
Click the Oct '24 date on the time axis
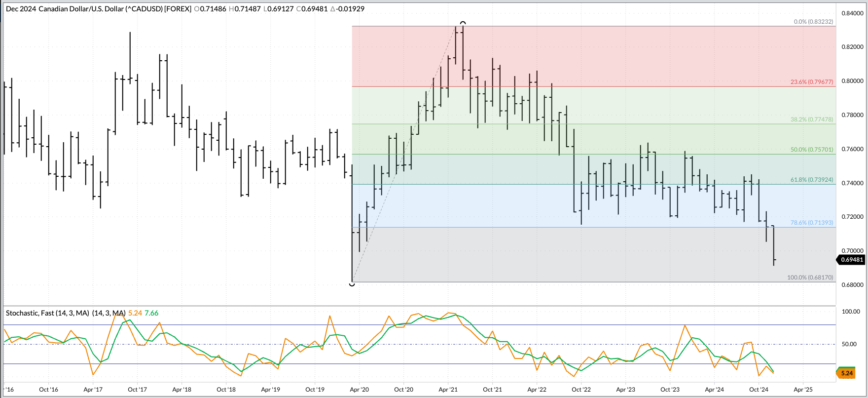(x=759, y=390)
